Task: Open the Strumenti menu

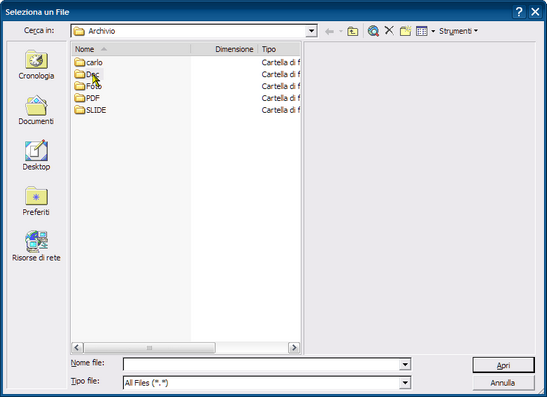Action: pyautogui.click(x=458, y=31)
